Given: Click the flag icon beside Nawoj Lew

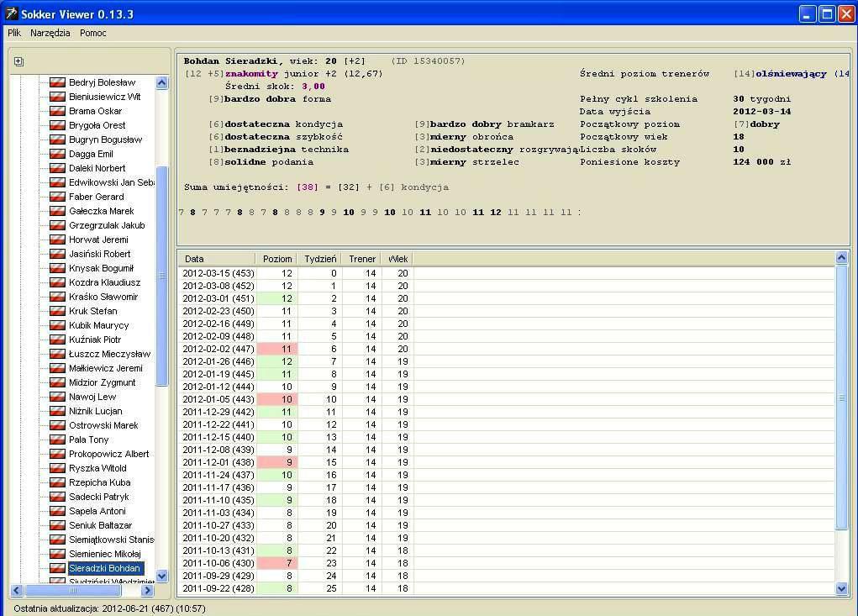Looking at the screenshot, I should coord(57,397).
